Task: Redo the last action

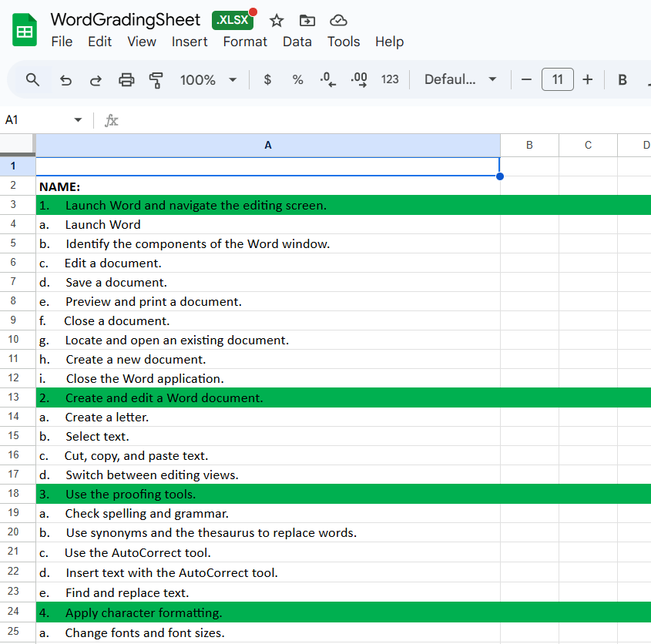Action: (96, 79)
